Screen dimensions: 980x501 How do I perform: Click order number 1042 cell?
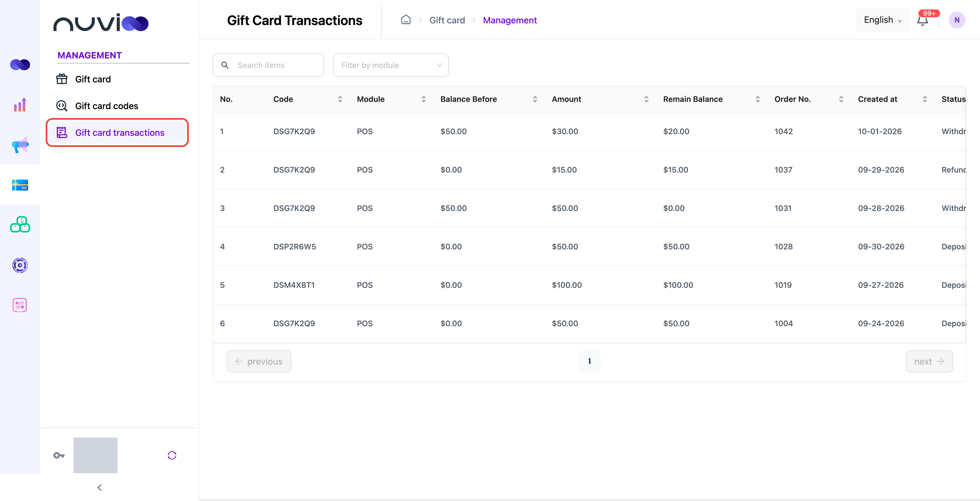click(784, 131)
